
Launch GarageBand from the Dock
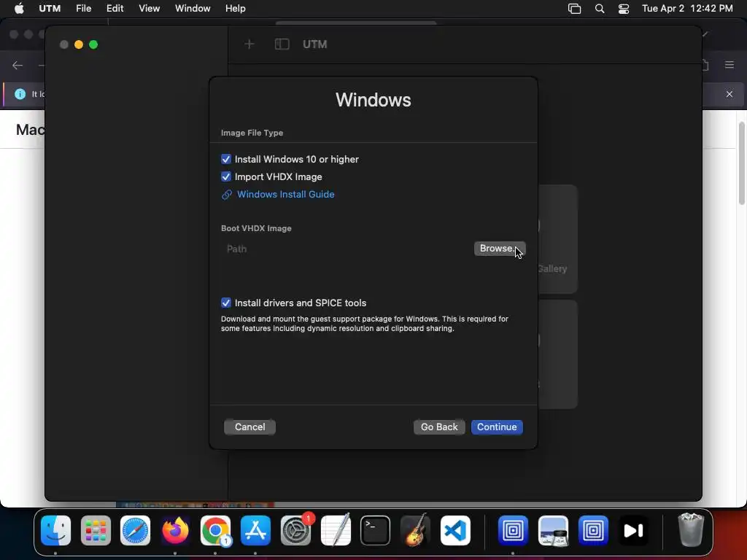coord(415,530)
